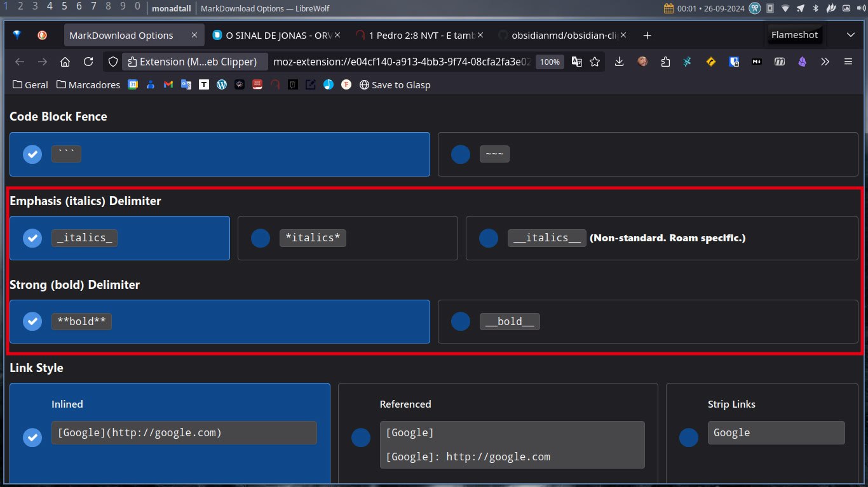Open the Gmail bookmark icon
The image size is (868, 487).
pos(168,84)
